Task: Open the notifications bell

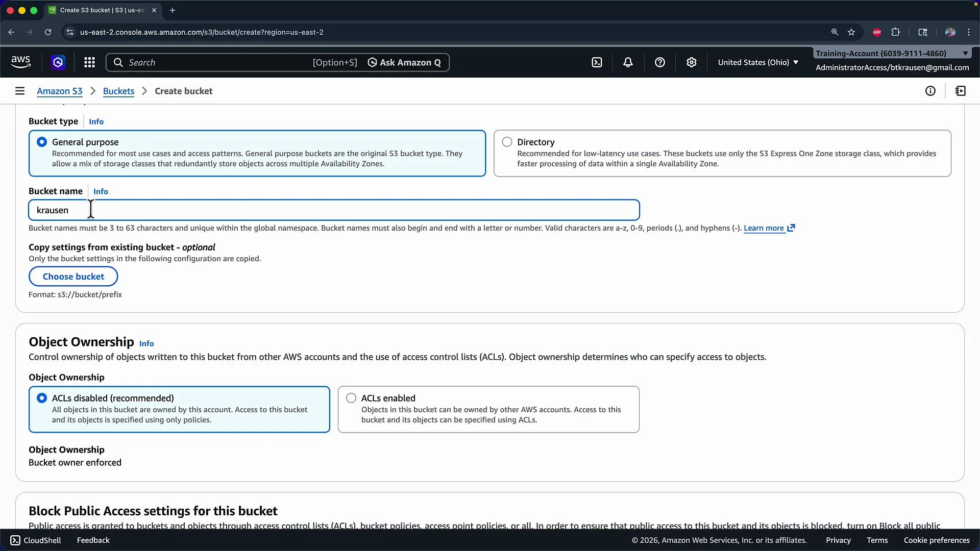Action: pos(628,62)
